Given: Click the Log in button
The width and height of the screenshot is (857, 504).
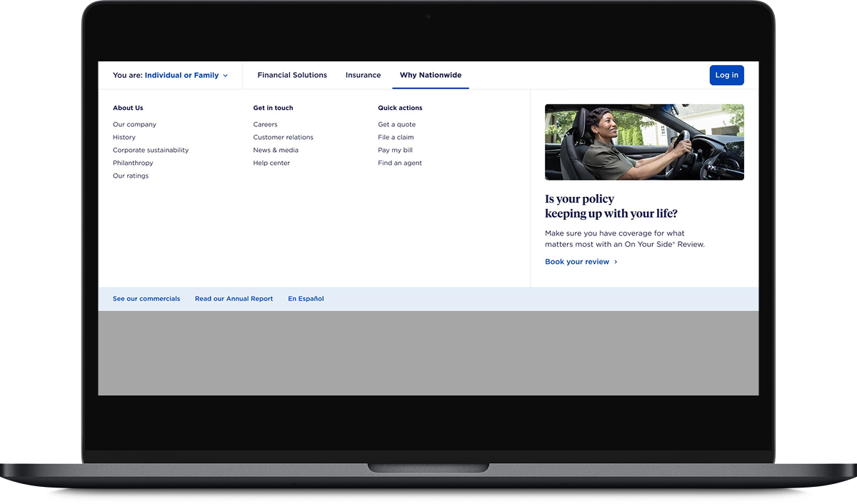Looking at the screenshot, I should (726, 75).
